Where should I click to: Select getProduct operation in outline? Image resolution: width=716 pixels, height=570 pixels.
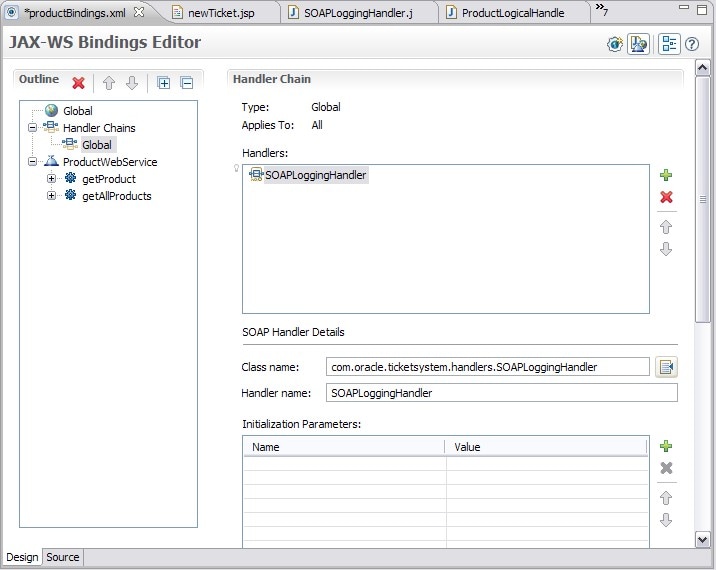[x=109, y=179]
